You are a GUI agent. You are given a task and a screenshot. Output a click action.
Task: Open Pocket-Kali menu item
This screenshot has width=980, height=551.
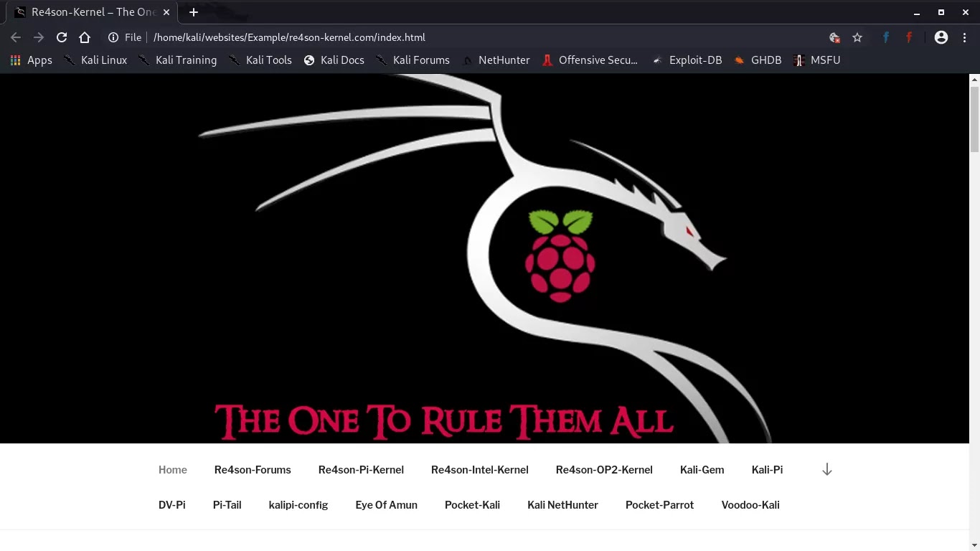[x=472, y=505]
